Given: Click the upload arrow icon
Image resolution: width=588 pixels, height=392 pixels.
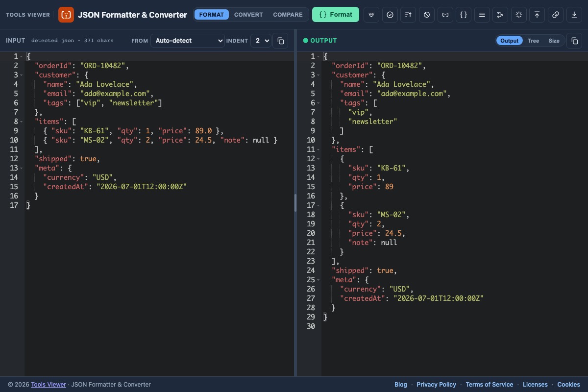Looking at the screenshot, I should [537, 15].
